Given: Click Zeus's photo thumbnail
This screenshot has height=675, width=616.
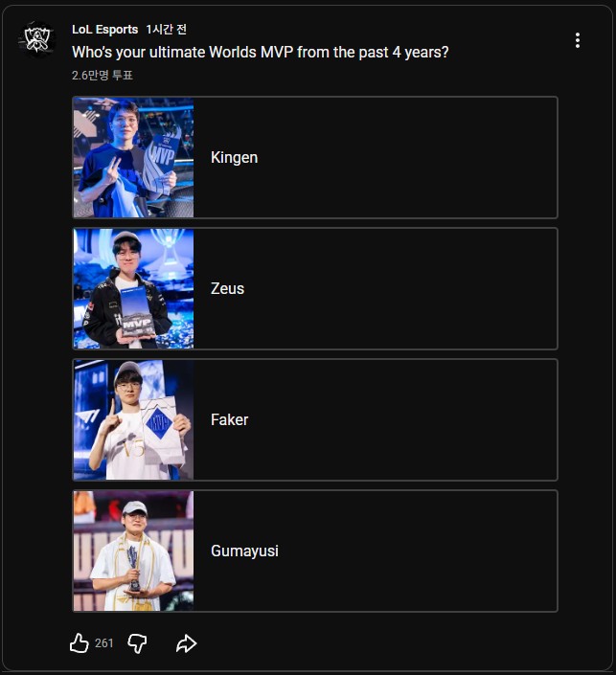Looking at the screenshot, I should 134,288.
